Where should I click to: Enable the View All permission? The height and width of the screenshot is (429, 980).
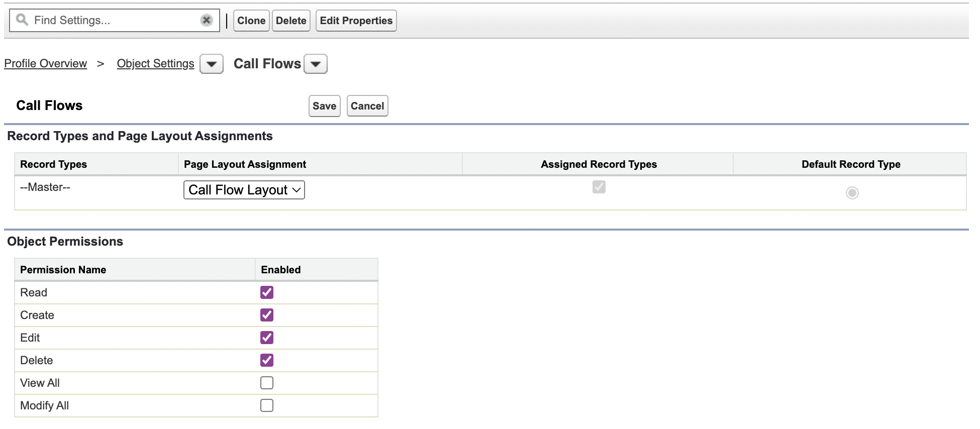[267, 383]
